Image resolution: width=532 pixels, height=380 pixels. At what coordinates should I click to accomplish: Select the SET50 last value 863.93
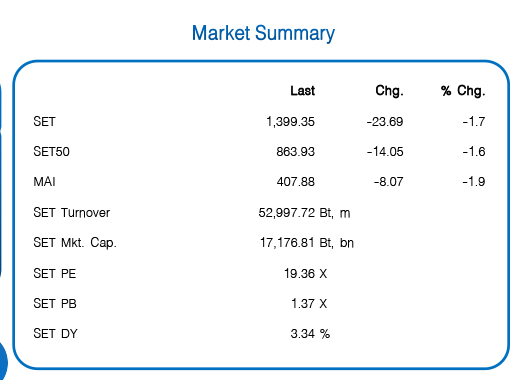click(x=296, y=152)
